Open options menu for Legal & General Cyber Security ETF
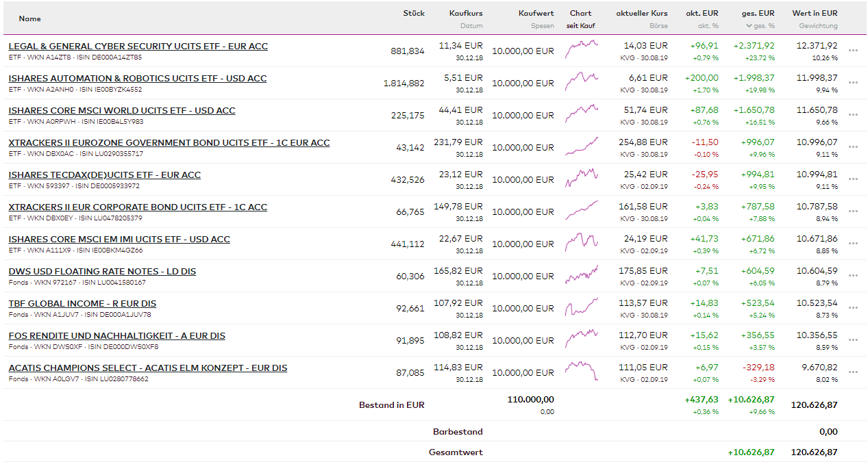 pos(853,51)
